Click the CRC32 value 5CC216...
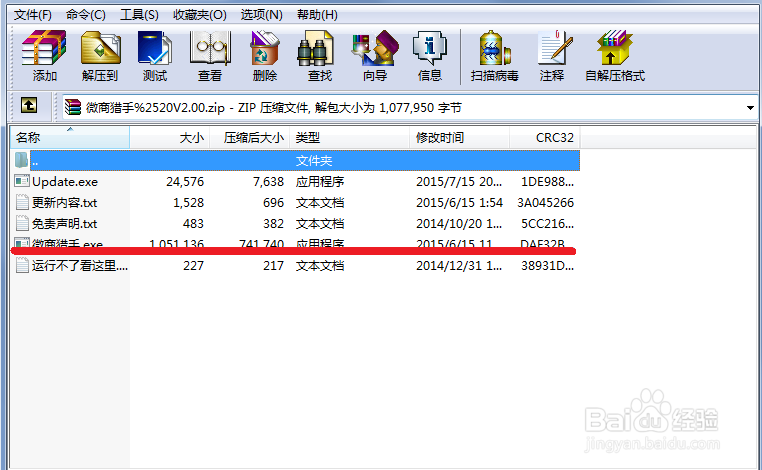The height and width of the screenshot is (470, 762). click(x=547, y=224)
